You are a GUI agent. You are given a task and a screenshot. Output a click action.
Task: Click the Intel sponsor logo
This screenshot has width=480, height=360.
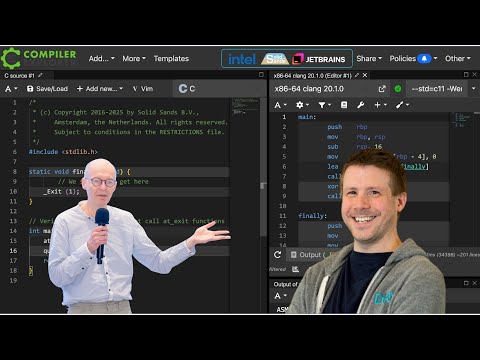(x=242, y=59)
